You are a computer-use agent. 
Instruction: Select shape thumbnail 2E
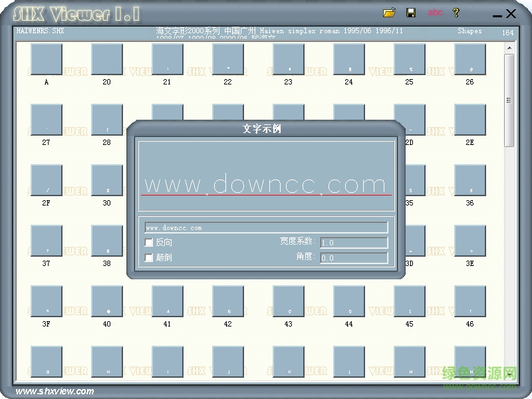click(470, 120)
